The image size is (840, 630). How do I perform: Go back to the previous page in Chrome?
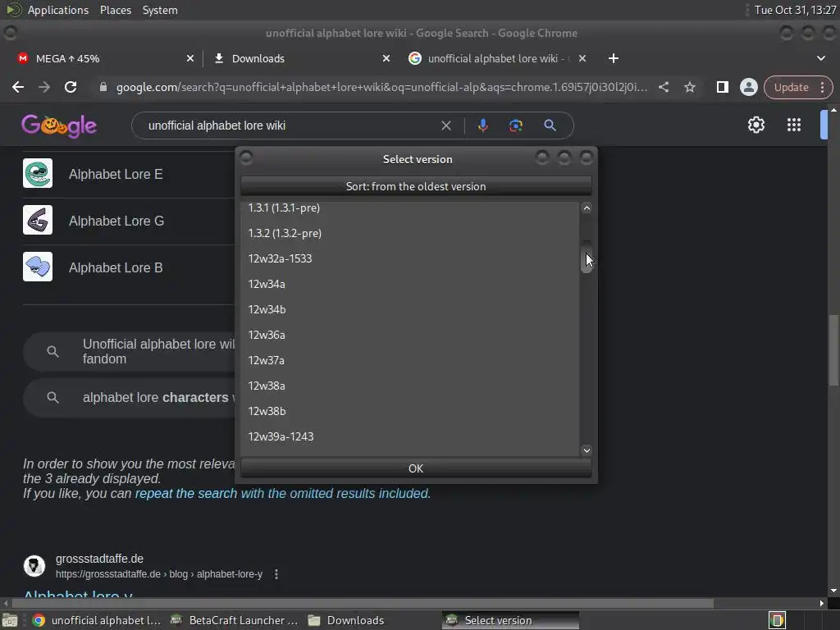(18, 87)
